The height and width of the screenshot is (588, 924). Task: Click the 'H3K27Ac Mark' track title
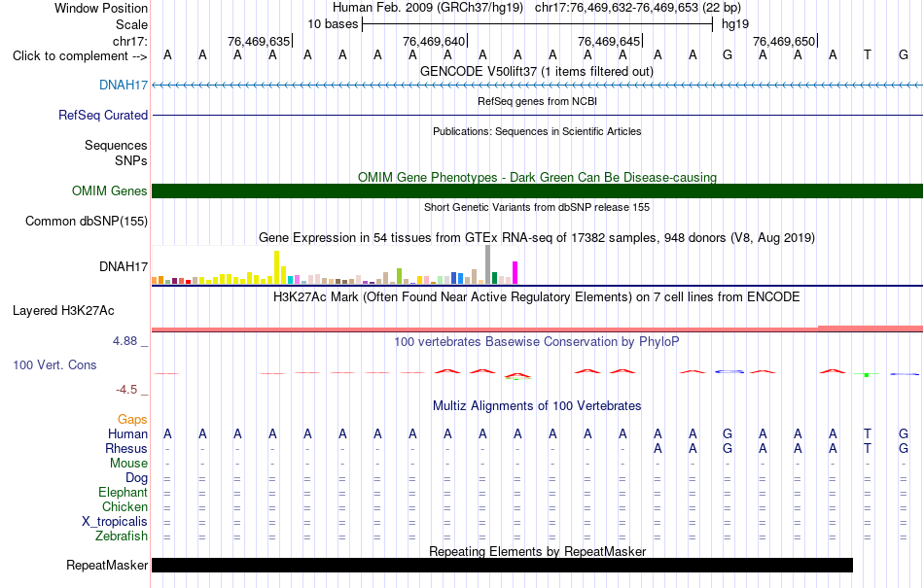point(536,296)
